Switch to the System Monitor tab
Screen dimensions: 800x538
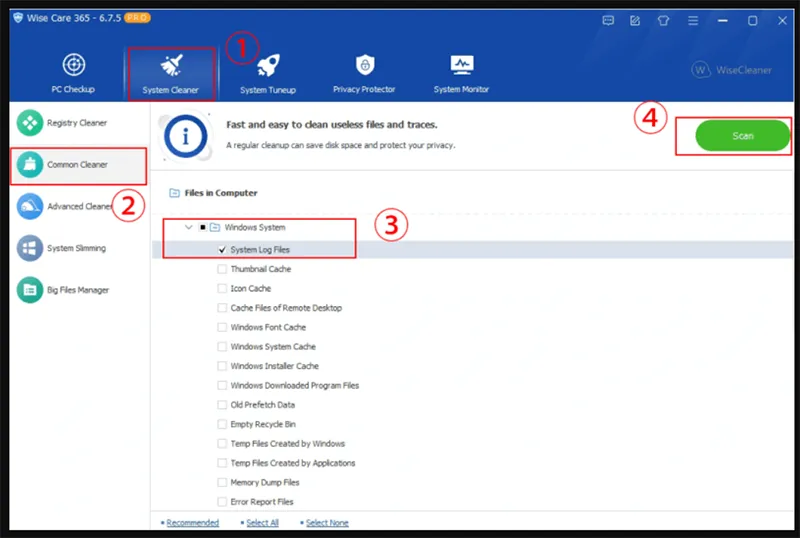click(462, 74)
